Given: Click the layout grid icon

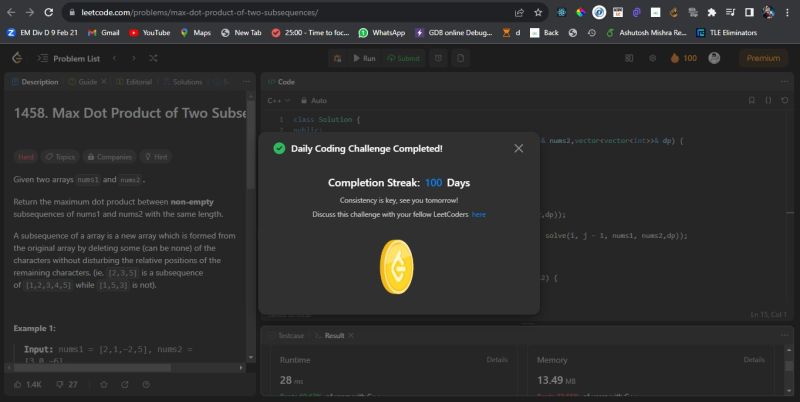Looking at the screenshot, I should tap(629, 58).
